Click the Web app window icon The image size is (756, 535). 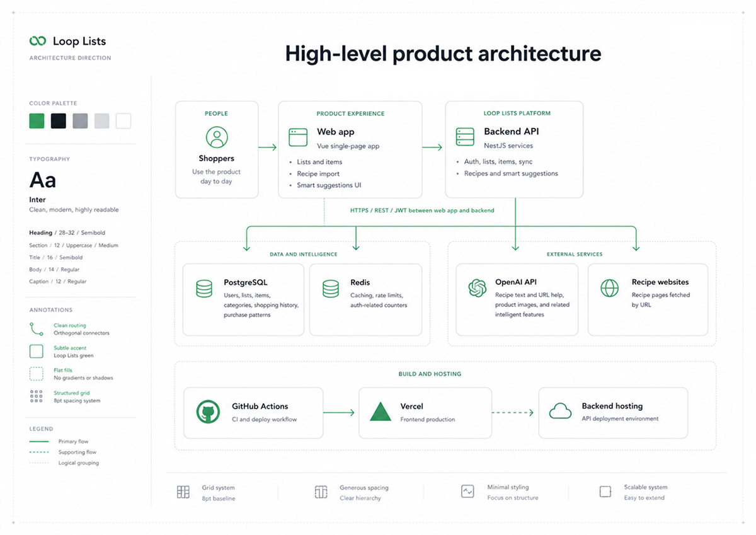pos(298,137)
